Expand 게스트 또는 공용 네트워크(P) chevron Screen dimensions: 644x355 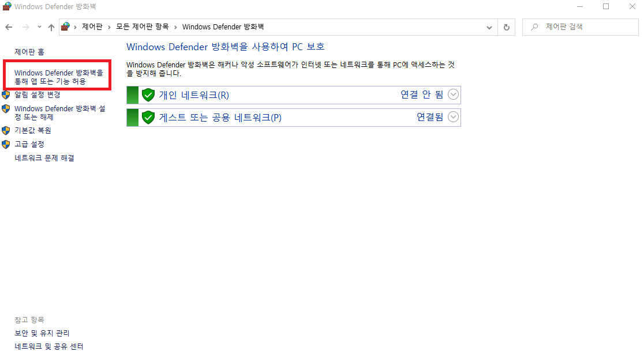(x=453, y=117)
